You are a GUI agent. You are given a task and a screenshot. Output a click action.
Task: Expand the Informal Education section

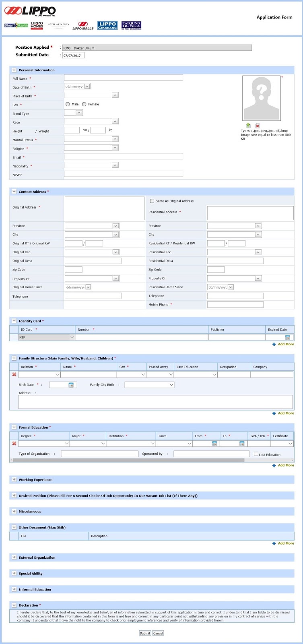[x=14, y=589]
